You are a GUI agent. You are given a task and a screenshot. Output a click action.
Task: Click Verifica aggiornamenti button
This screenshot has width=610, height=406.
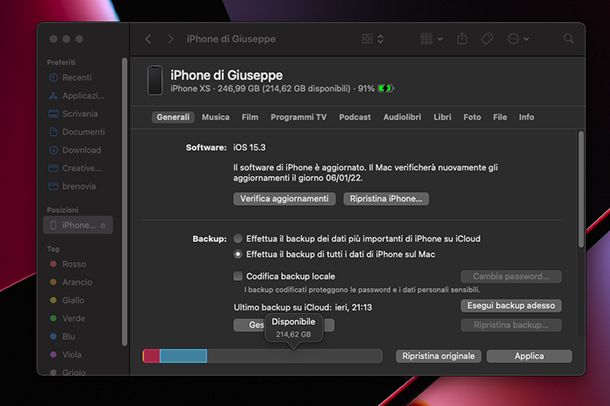tap(284, 199)
